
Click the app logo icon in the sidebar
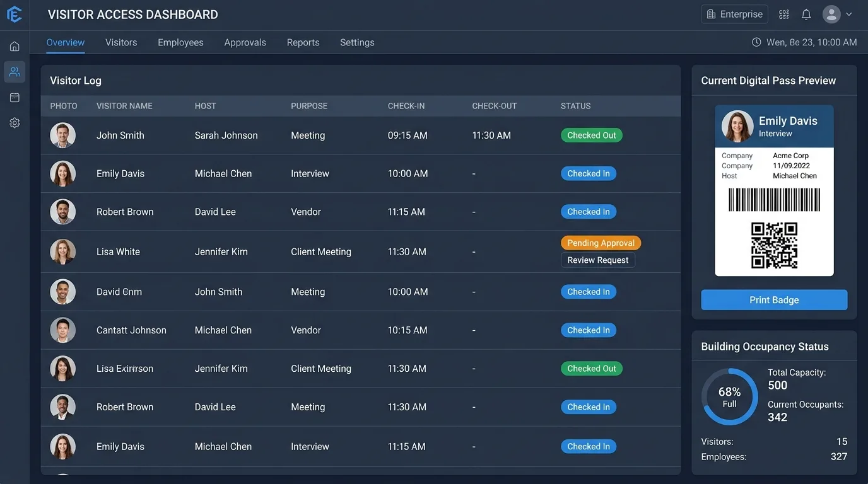point(14,14)
